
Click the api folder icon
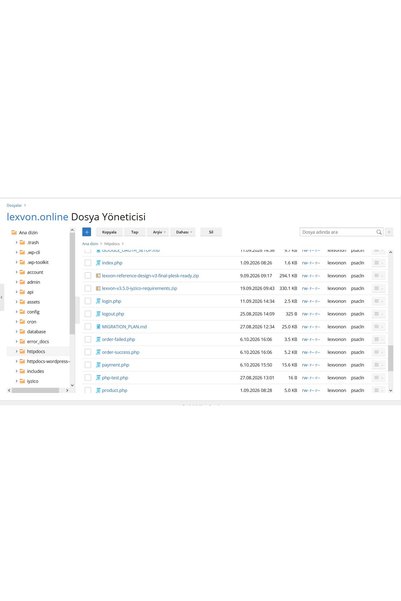(x=22, y=292)
